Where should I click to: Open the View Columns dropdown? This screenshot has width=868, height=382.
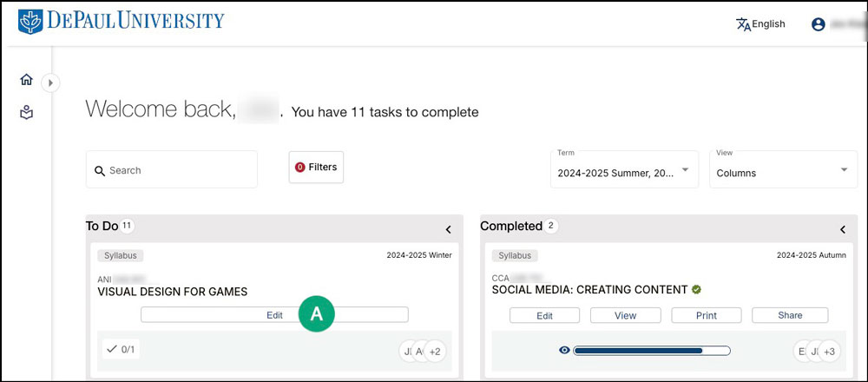[783, 168]
